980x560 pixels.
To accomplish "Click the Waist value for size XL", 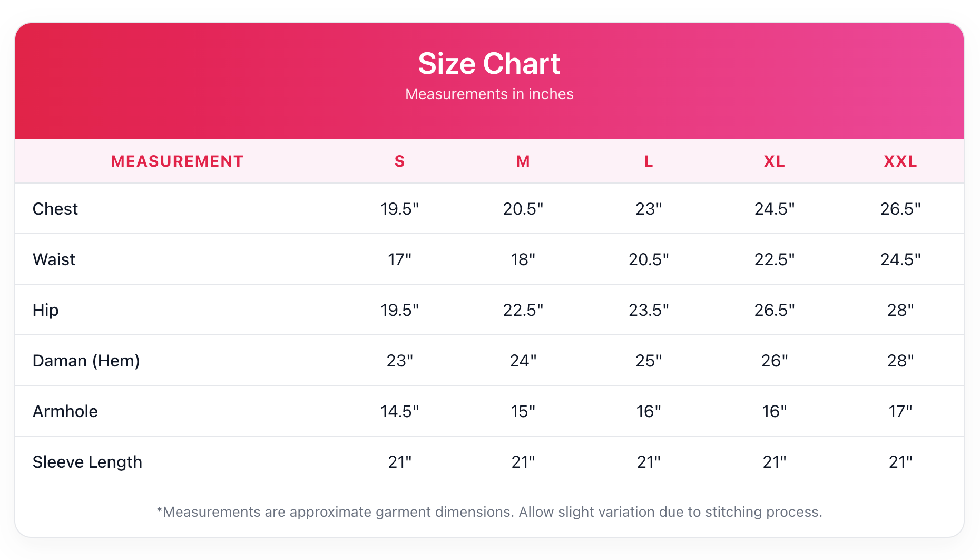I will (775, 259).
